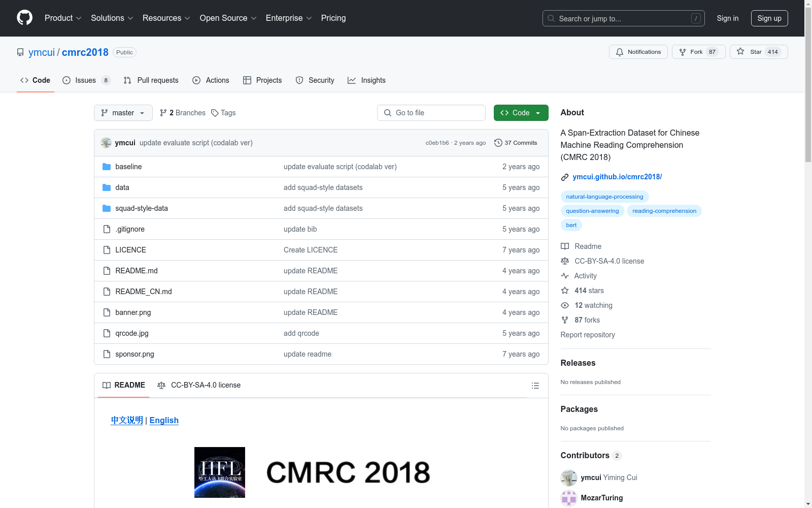Viewport: 812px width, 508px height.
Task: Open the master branch selector
Action: 123,113
